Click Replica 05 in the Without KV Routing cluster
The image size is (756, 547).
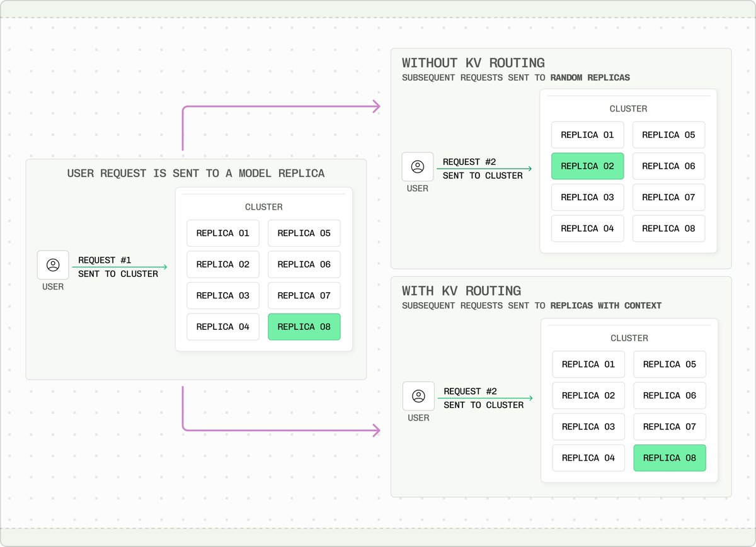pyautogui.click(x=668, y=135)
